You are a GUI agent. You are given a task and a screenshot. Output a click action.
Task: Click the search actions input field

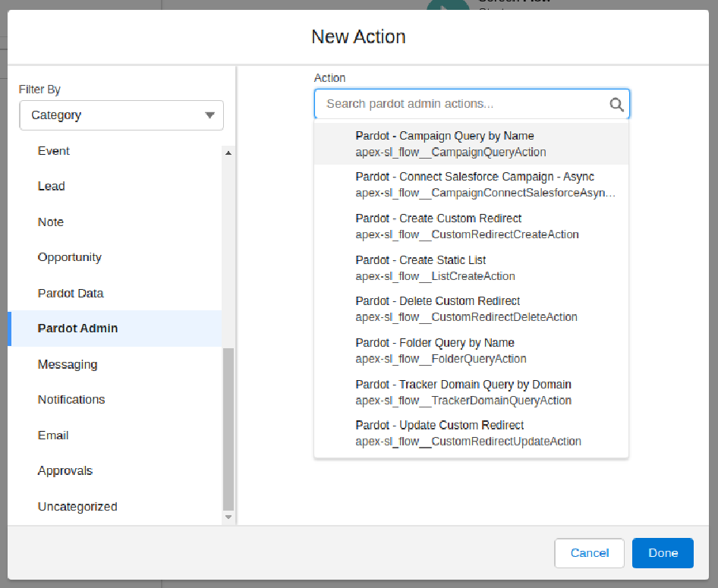455,104
